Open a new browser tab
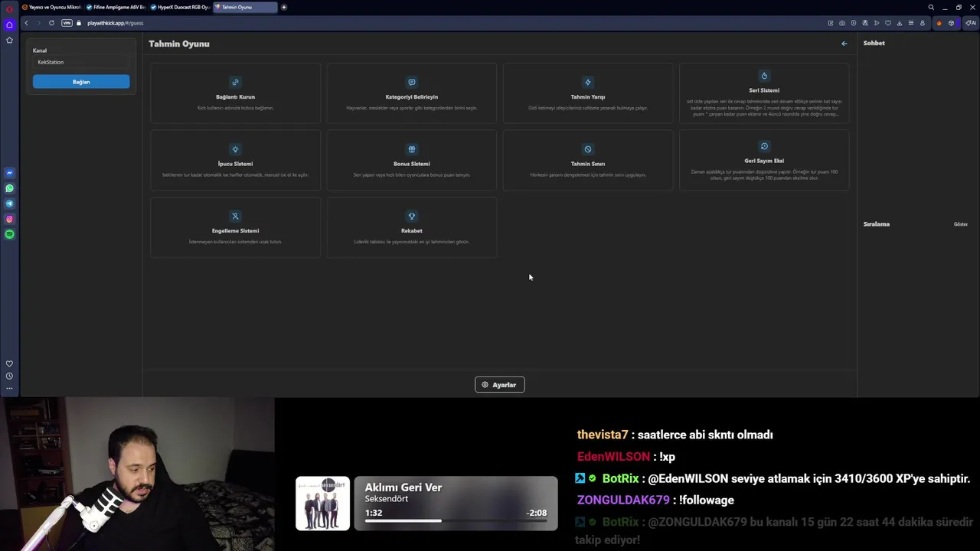The image size is (980, 551). point(284,7)
